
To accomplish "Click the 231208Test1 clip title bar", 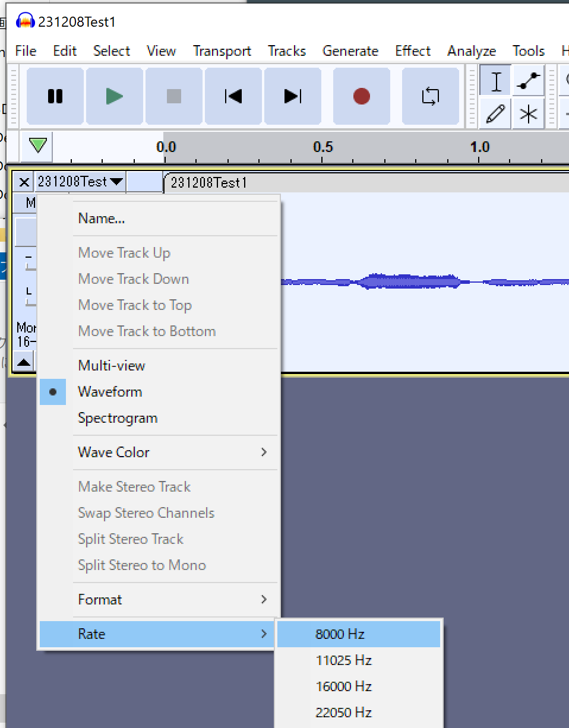I will tap(365, 182).
